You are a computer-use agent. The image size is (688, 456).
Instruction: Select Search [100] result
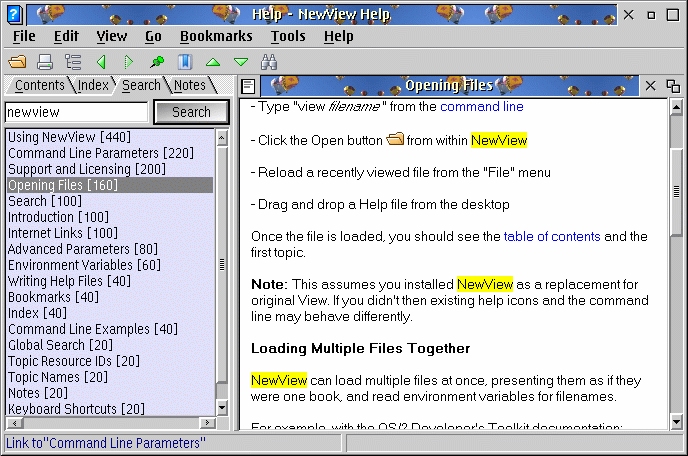tap(110, 201)
